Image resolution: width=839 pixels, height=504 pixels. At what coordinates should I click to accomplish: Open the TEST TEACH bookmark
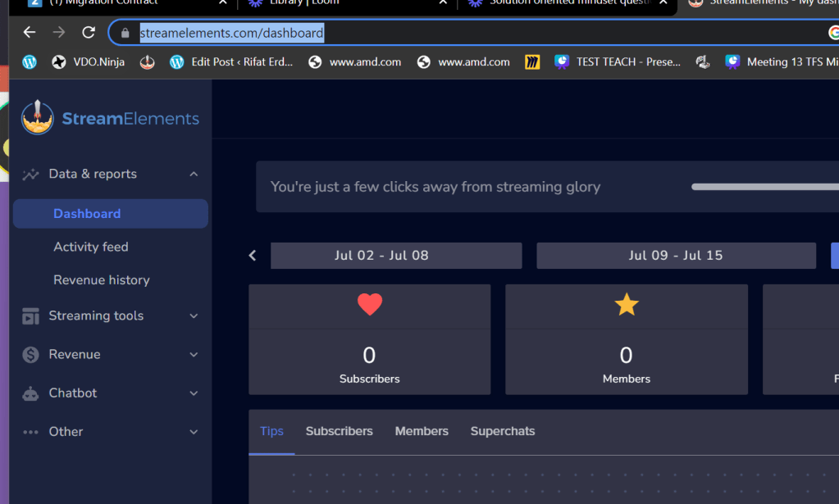click(618, 62)
